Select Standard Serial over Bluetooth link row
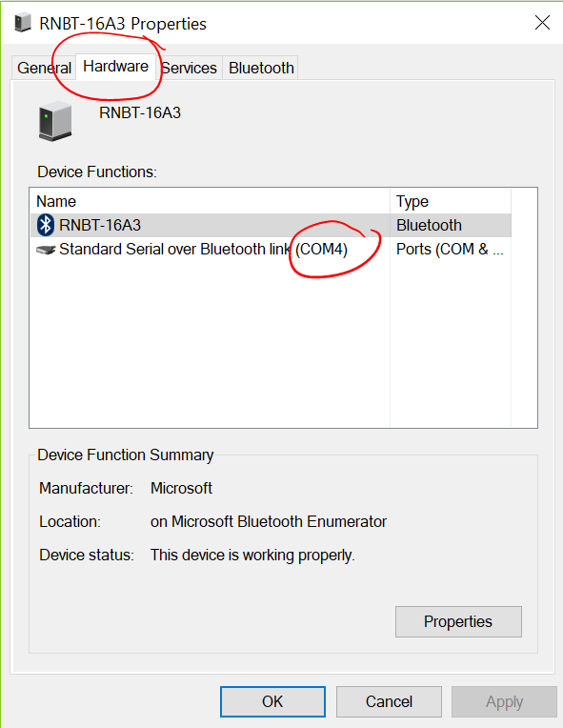This screenshot has width=563, height=728. tap(271, 250)
